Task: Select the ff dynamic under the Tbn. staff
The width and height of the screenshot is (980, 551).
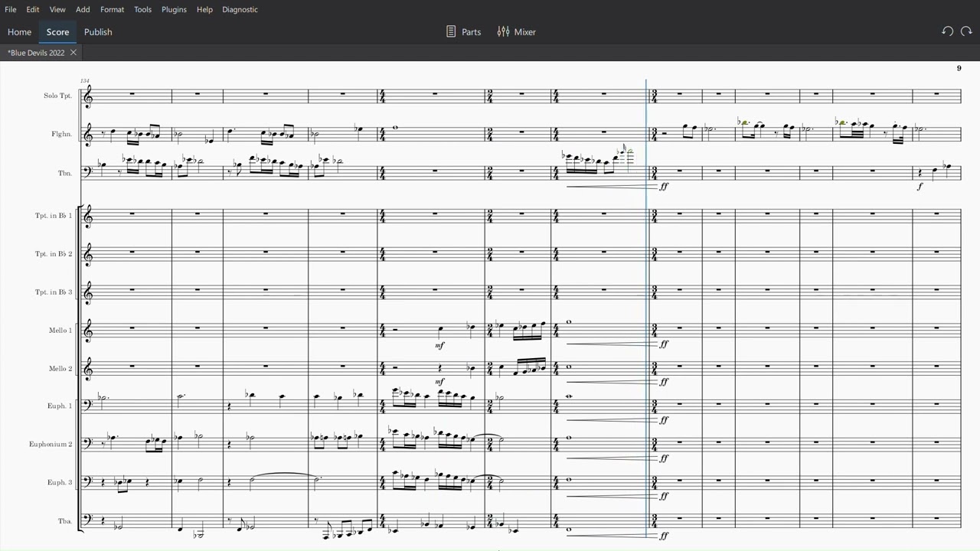Action: 664,187
